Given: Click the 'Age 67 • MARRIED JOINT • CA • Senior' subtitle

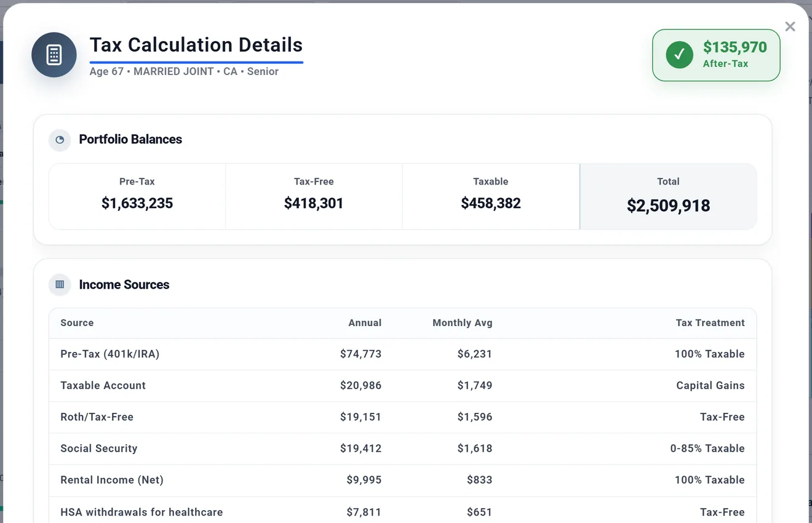Looking at the screenshot, I should (184, 71).
